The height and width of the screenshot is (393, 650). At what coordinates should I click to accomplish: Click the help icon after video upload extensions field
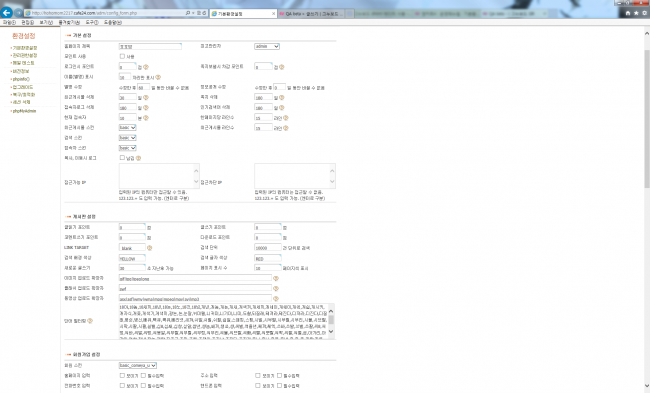coord(276,298)
